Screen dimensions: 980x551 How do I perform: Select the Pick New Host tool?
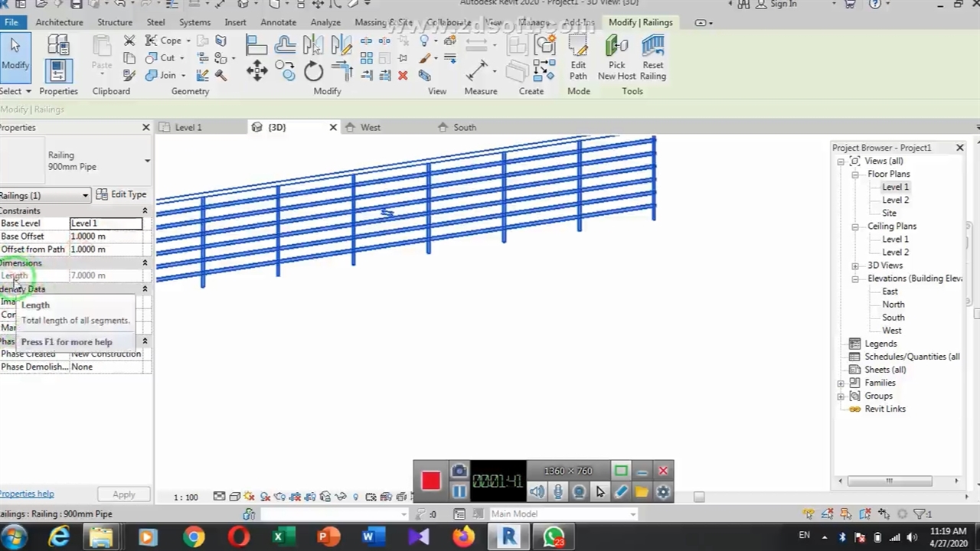pos(616,57)
